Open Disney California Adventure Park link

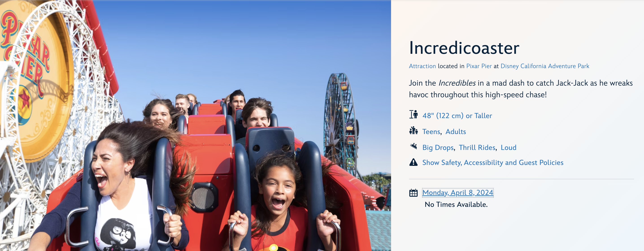point(545,66)
